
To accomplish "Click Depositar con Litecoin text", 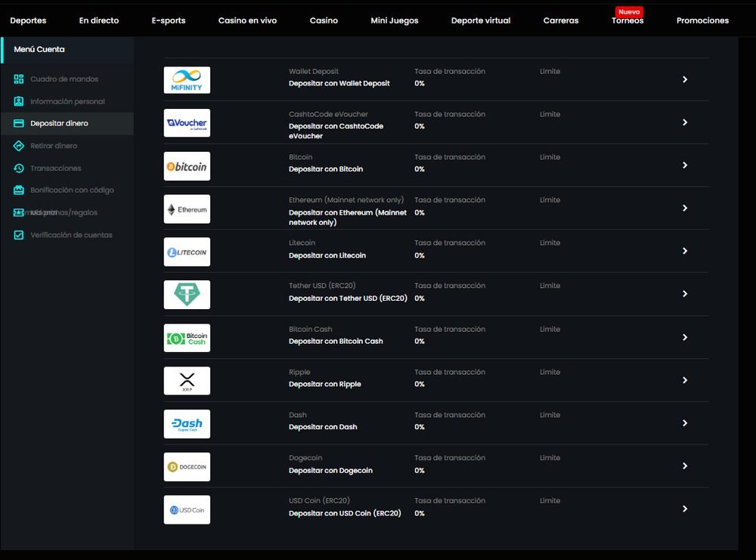I will tap(327, 255).
